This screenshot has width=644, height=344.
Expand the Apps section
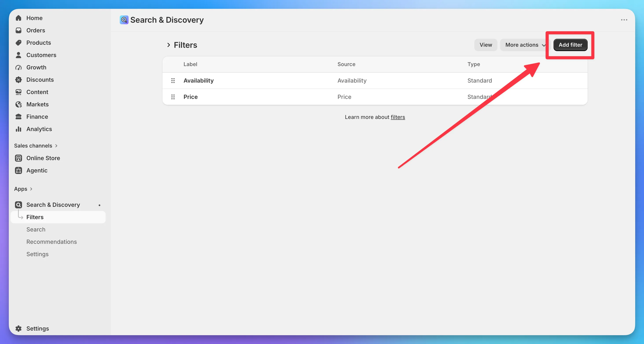pos(23,189)
